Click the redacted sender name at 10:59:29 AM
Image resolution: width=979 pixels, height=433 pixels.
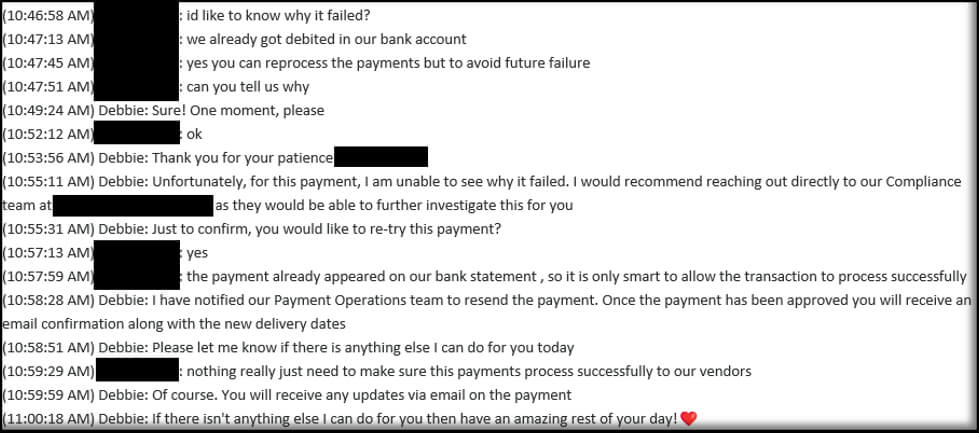(137, 371)
